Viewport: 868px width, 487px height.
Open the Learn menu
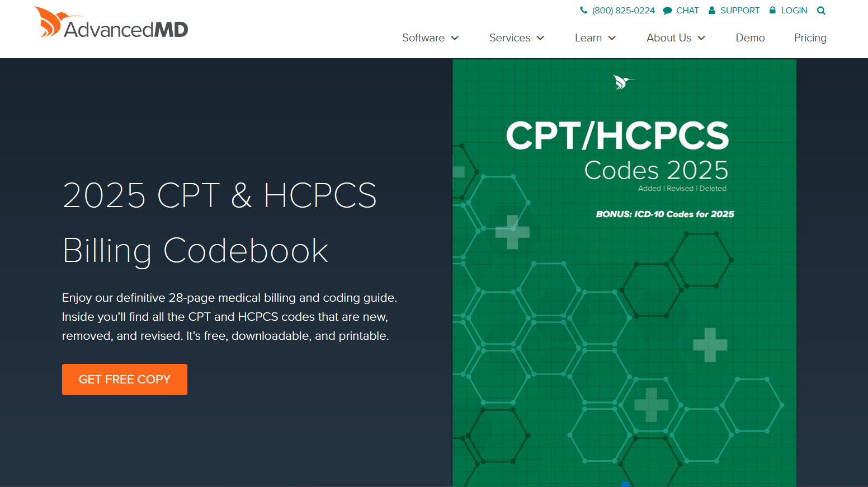(588, 38)
